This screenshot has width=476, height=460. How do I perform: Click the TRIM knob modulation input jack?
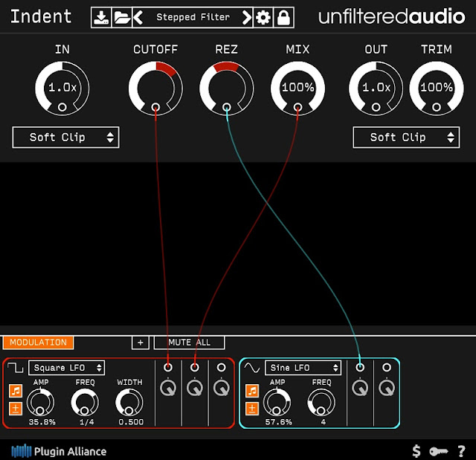[x=437, y=107]
